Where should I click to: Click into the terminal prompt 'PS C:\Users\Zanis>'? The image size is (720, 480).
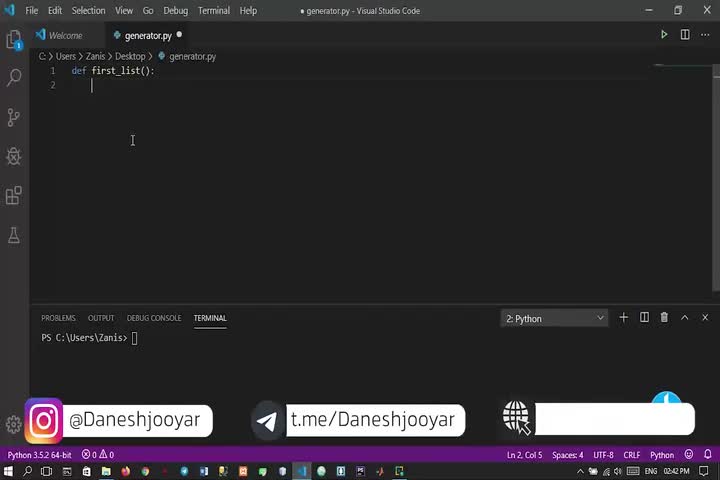[x=84, y=338]
